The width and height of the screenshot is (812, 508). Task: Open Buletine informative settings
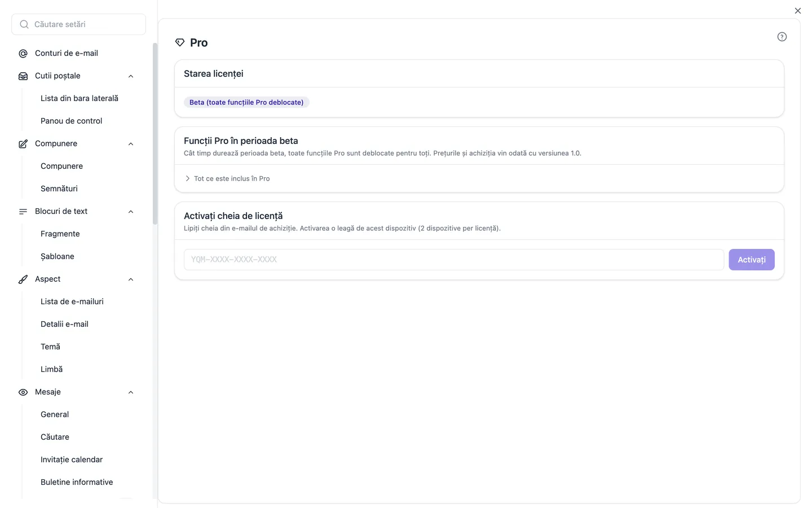(77, 482)
